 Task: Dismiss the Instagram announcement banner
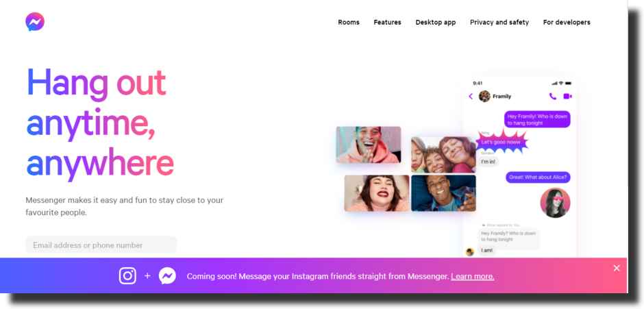(x=617, y=268)
